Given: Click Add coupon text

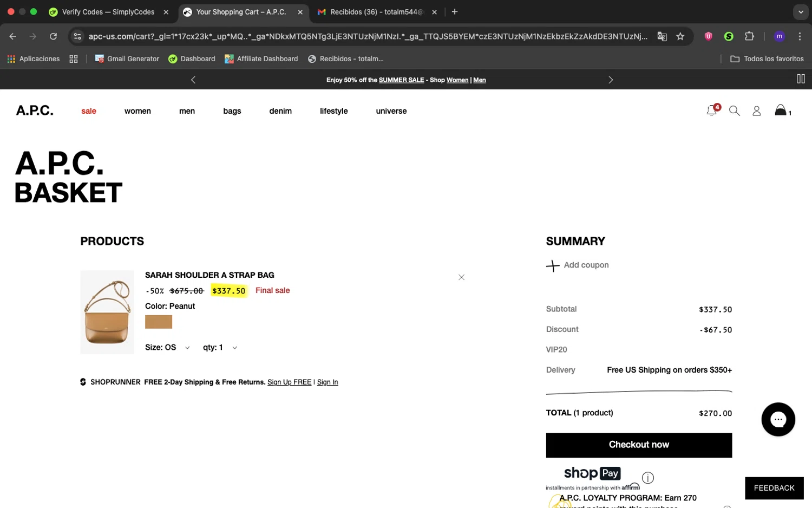Looking at the screenshot, I should [586, 265].
